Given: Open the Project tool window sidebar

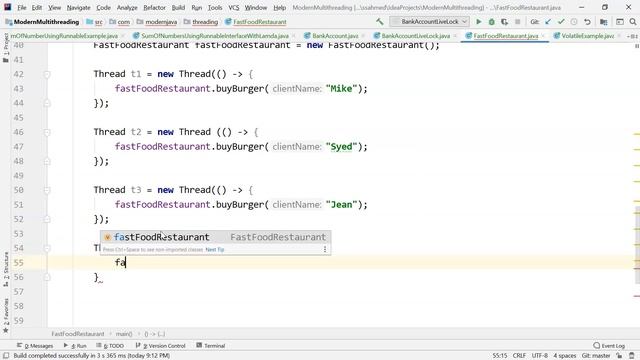Looking at the screenshot, I should pyautogui.click(x=6, y=48).
